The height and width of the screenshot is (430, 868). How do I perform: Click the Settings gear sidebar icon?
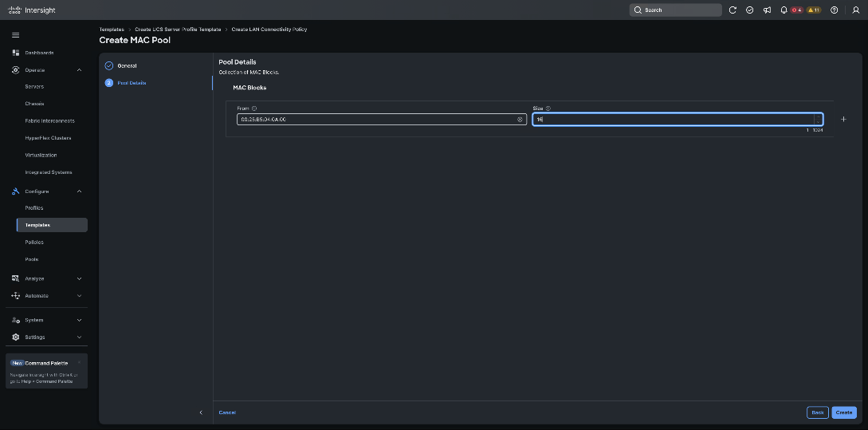click(x=15, y=337)
